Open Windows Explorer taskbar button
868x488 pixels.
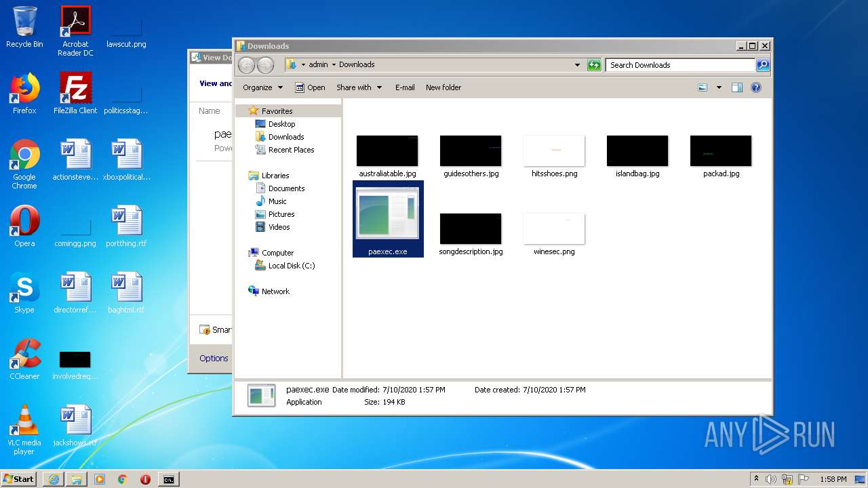coord(77,479)
